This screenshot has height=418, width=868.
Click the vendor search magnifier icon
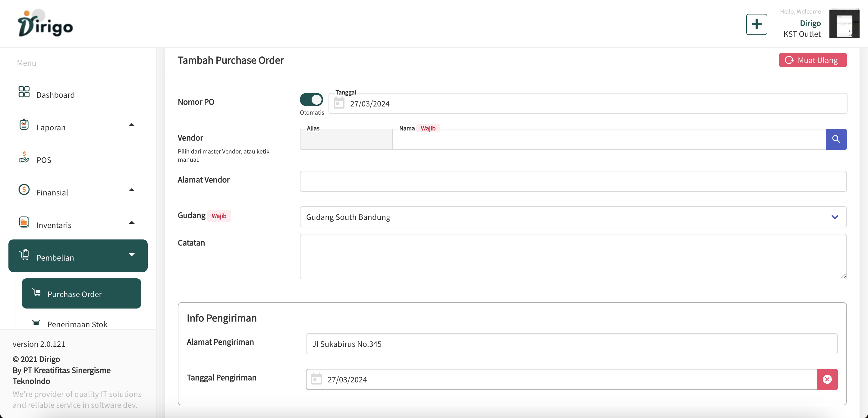tap(836, 139)
